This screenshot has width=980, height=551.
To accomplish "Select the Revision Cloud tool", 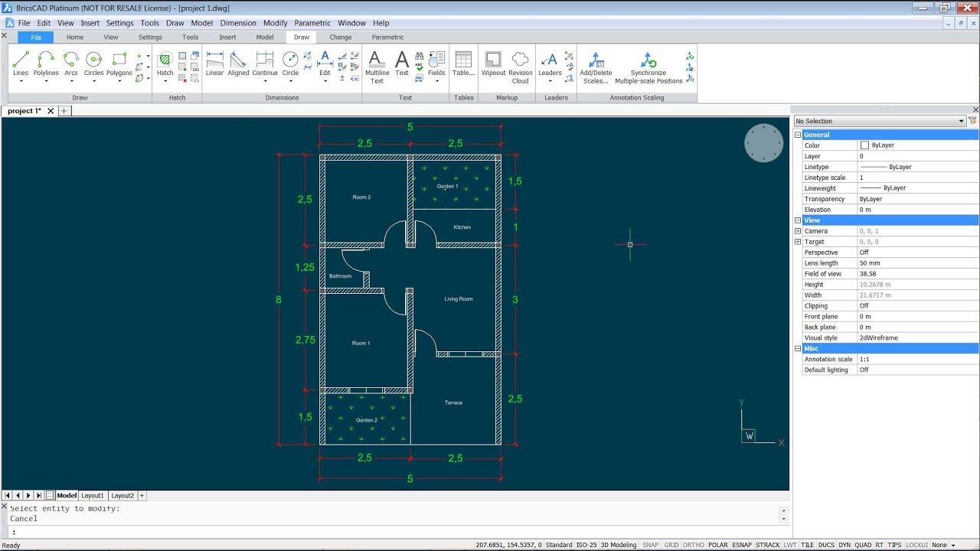I will click(x=521, y=67).
